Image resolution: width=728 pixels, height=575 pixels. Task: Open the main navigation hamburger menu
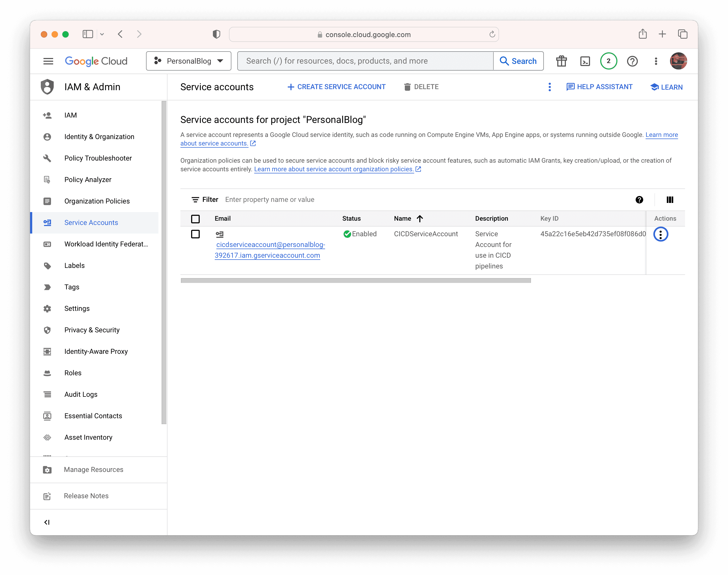[48, 61]
